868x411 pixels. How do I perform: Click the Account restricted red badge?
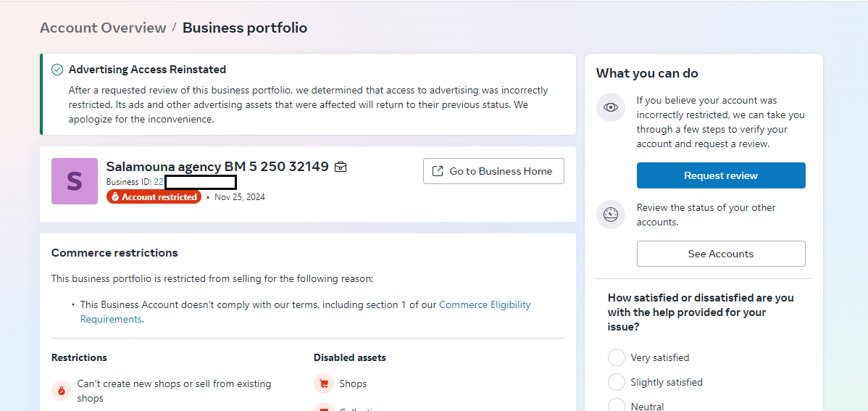[x=154, y=196]
